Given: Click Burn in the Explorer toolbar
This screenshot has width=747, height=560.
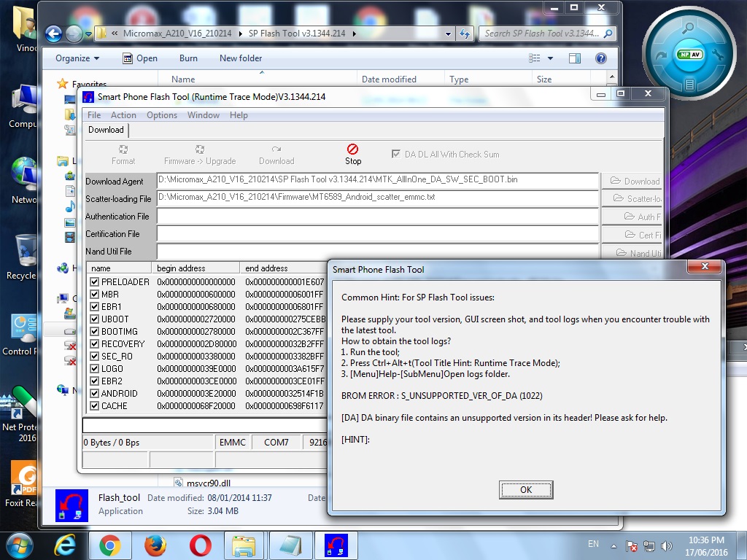Looking at the screenshot, I should (x=188, y=58).
